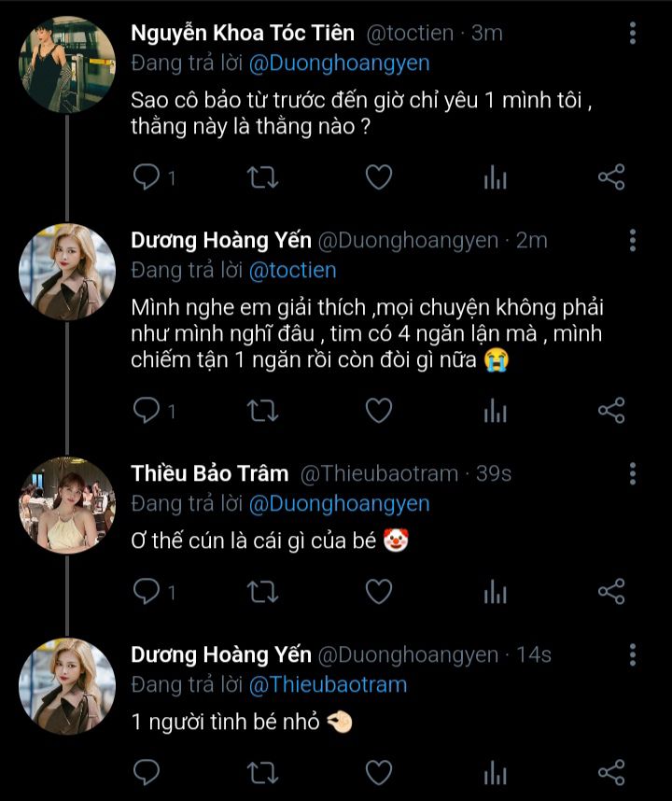The width and height of the screenshot is (672, 801).
Task: Open Thiều Bảo Trâm's profile picture
Action: click(x=66, y=506)
